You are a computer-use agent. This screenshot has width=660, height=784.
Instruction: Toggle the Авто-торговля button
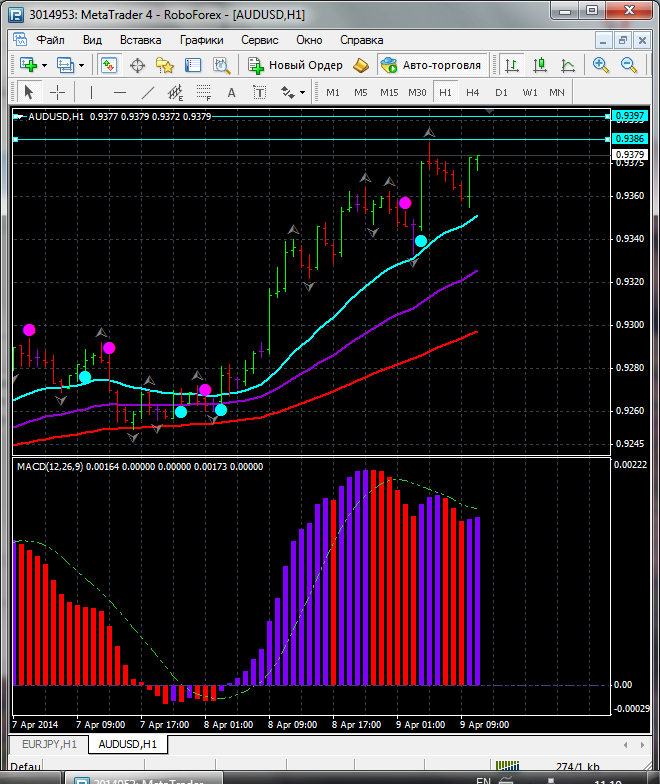tap(431, 65)
